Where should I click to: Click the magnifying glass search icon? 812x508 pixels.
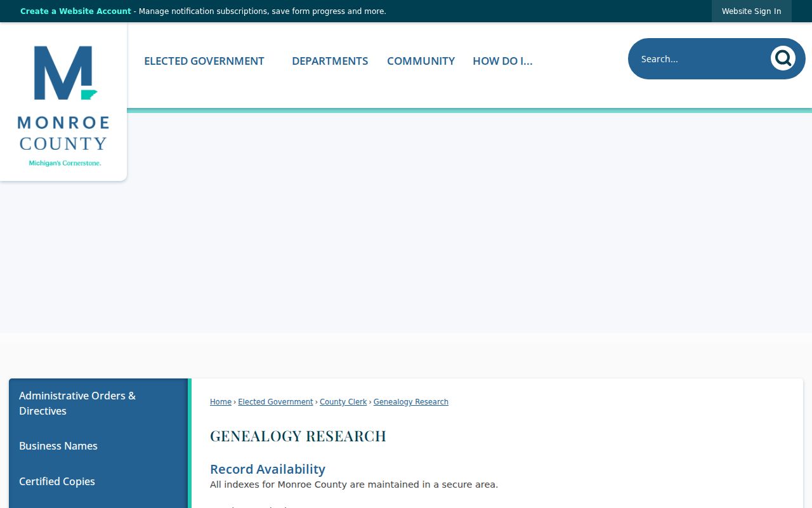(783, 58)
